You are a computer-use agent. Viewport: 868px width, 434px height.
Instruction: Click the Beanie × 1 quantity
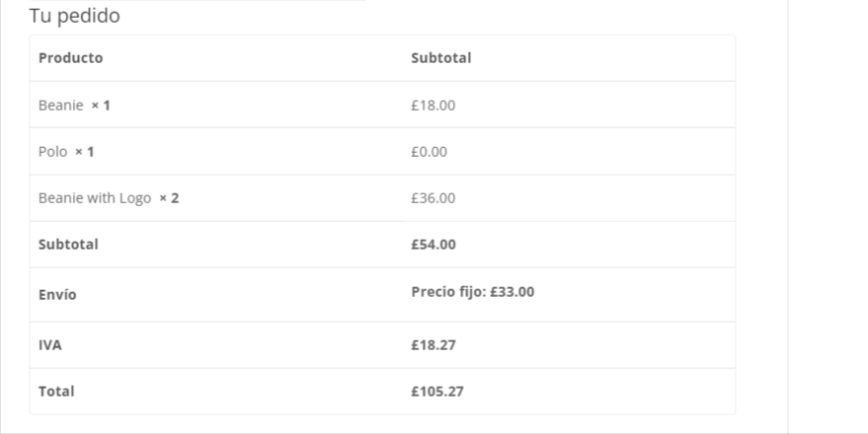pos(101,105)
